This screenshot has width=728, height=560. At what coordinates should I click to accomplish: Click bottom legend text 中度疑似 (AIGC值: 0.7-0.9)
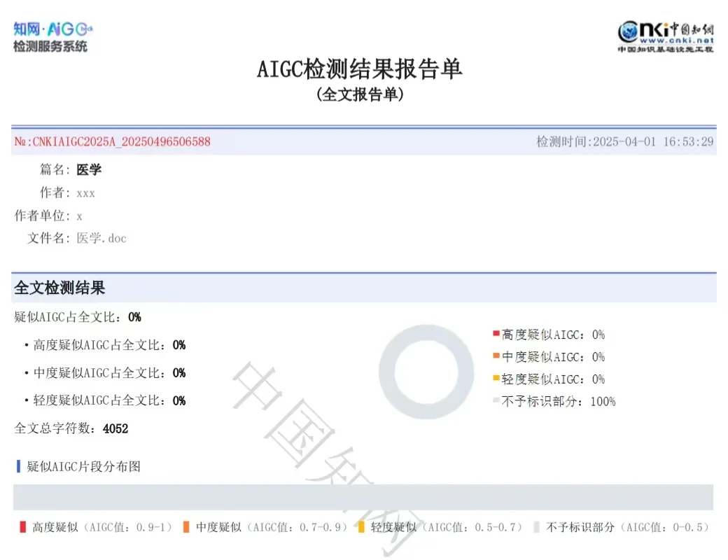(x=272, y=528)
